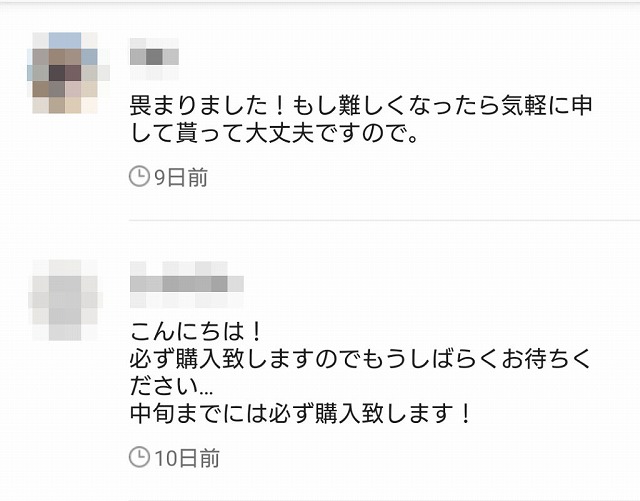Click the clock icon beside 9日前
The width and height of the screenshot is (640, 501).
click(x=139, y=176)
